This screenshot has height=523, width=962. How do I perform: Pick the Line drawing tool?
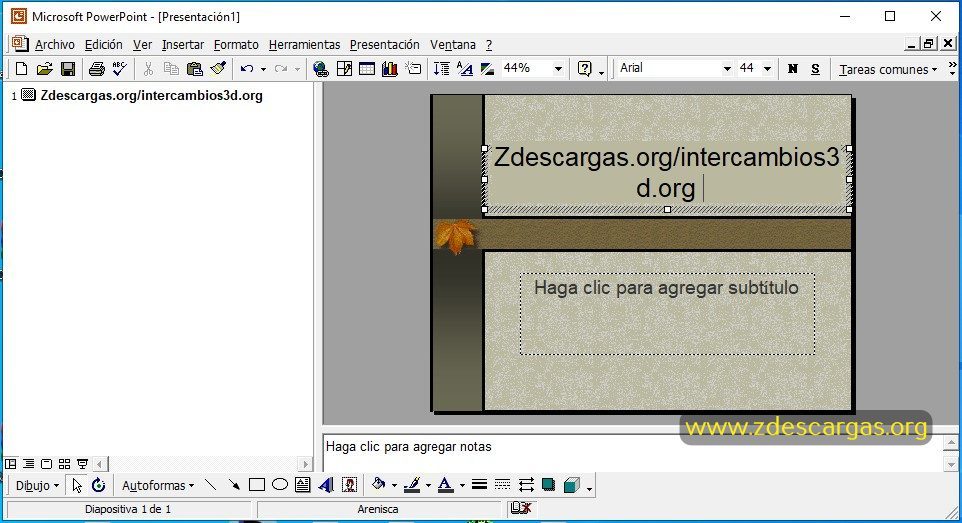point(210,486)
